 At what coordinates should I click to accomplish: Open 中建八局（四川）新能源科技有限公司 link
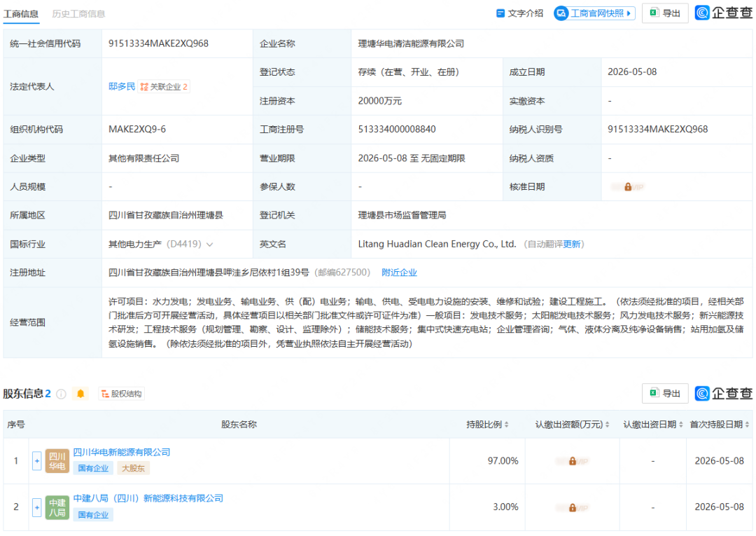148,498
